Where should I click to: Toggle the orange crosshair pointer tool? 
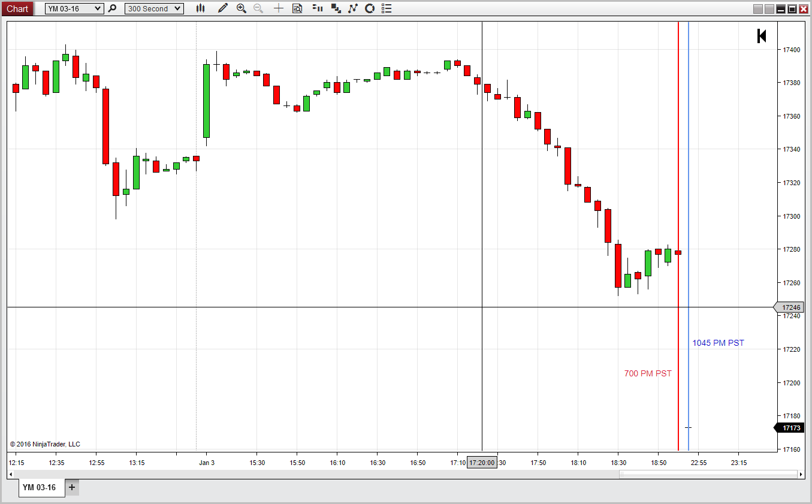point(279,8)
